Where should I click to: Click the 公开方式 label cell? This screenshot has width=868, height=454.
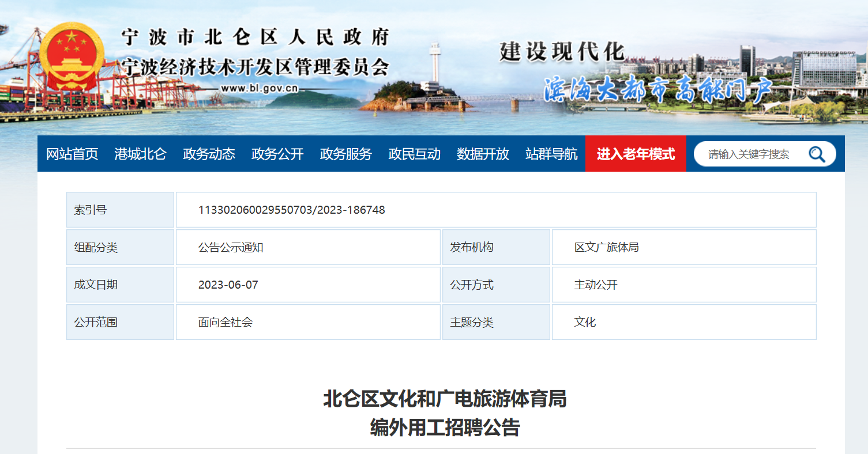[x=496, y=285]
